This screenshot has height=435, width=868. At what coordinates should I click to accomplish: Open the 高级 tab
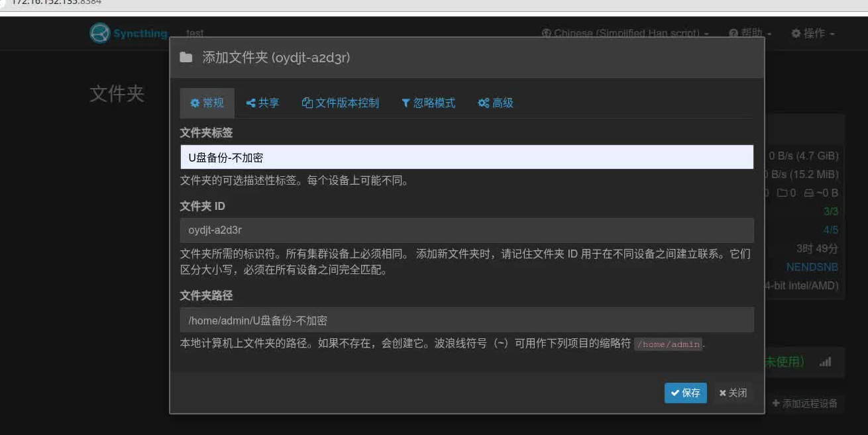[x=496, y=103]
